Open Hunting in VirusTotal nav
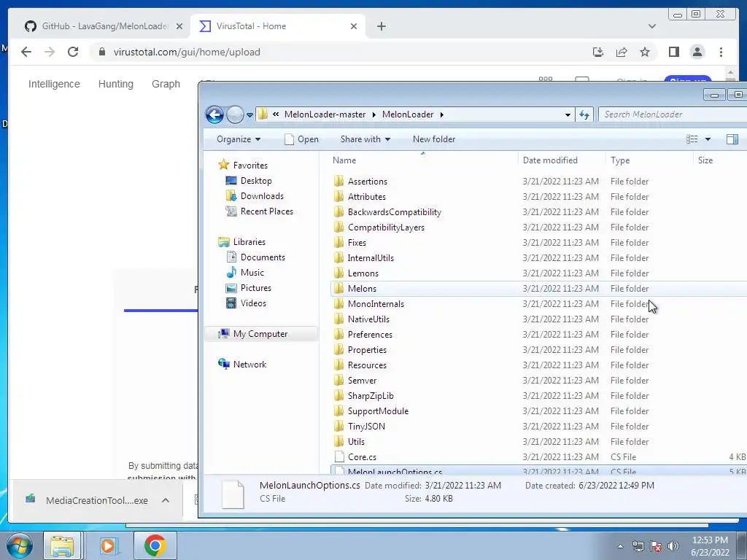The width and height of the screenshot is (747, 560). pyautogui.click(x=116, y=84)
